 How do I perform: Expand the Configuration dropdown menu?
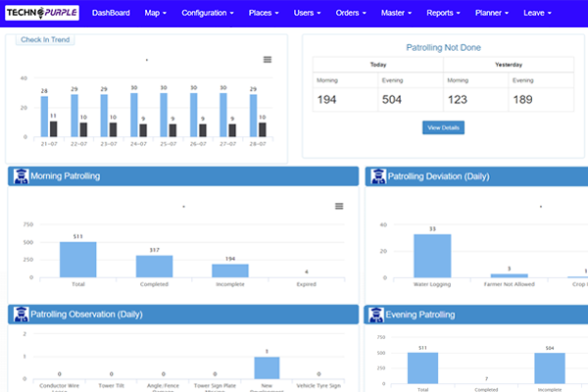[x=208, y=13]
